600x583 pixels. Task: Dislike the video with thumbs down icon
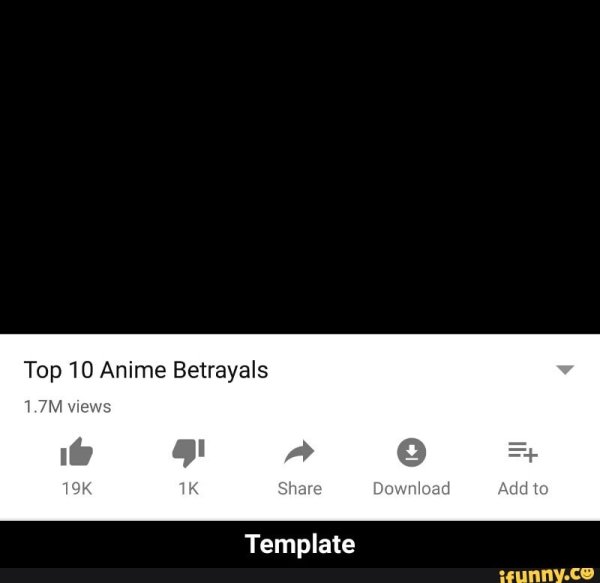[189, 453]
